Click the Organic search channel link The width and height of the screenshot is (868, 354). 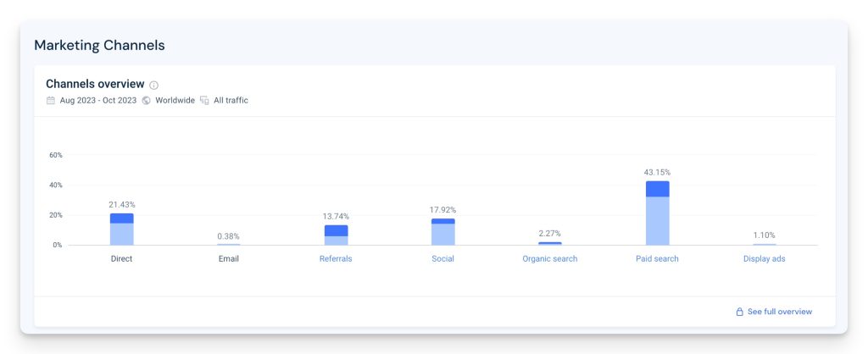pos(549,258)
